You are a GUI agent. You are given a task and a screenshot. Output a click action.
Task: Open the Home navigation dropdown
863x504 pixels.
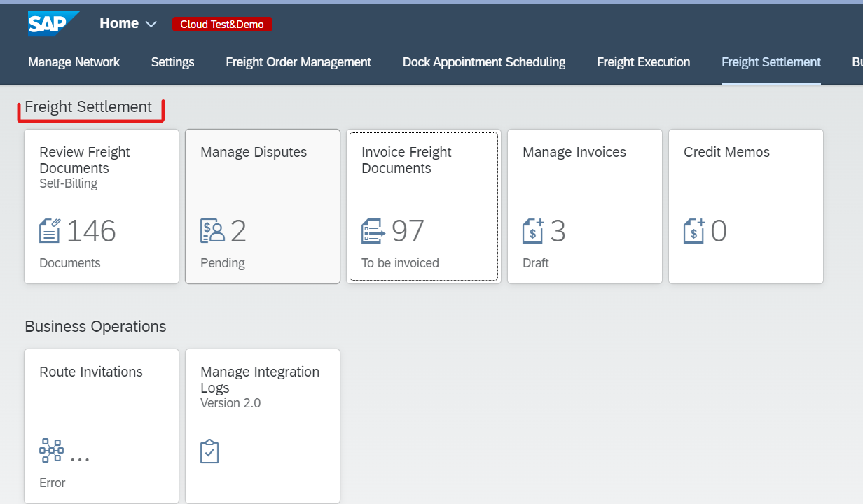[x=118, y=23]
